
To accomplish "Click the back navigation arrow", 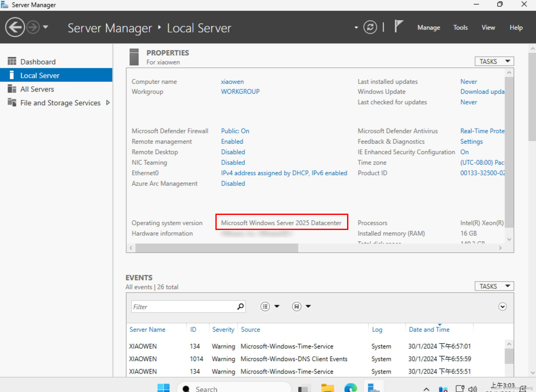I will coord(15,27).
